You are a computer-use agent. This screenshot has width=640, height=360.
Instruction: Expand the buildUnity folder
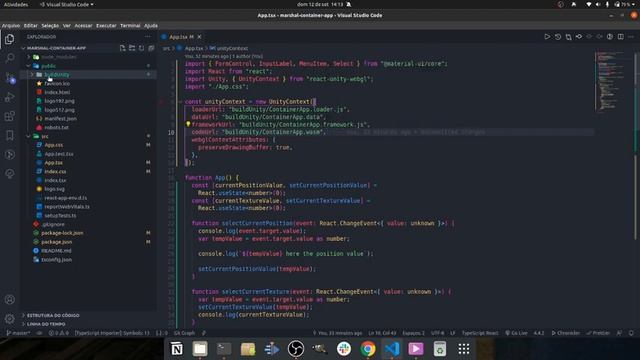32,75
